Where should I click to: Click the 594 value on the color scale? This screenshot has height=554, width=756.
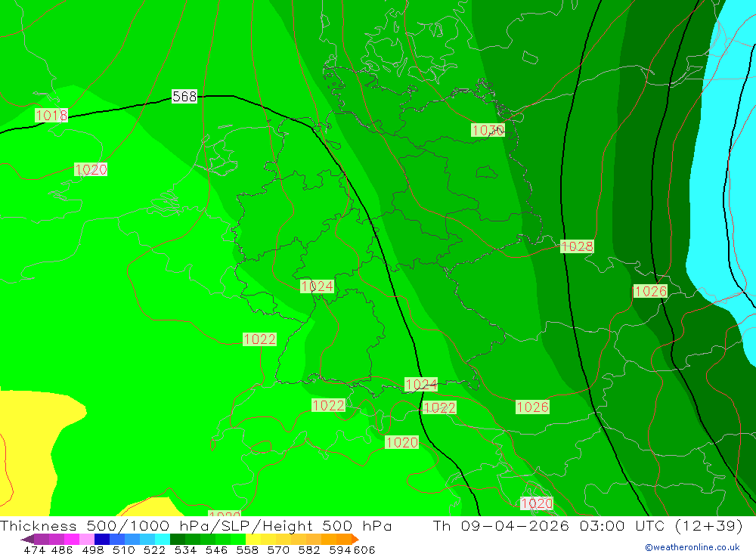339,549
